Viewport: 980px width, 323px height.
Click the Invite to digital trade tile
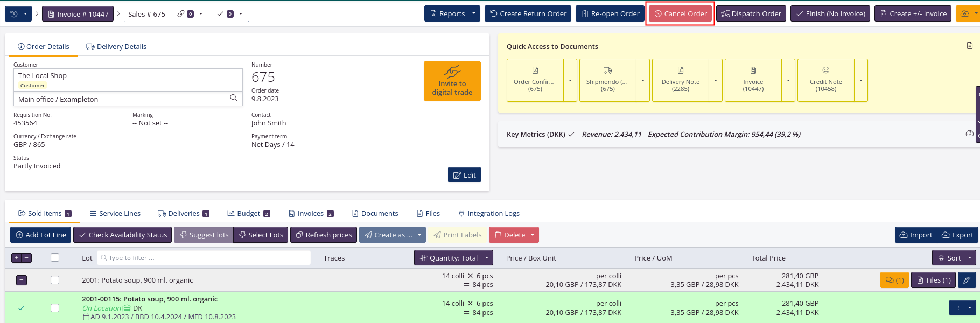[452, 81]
